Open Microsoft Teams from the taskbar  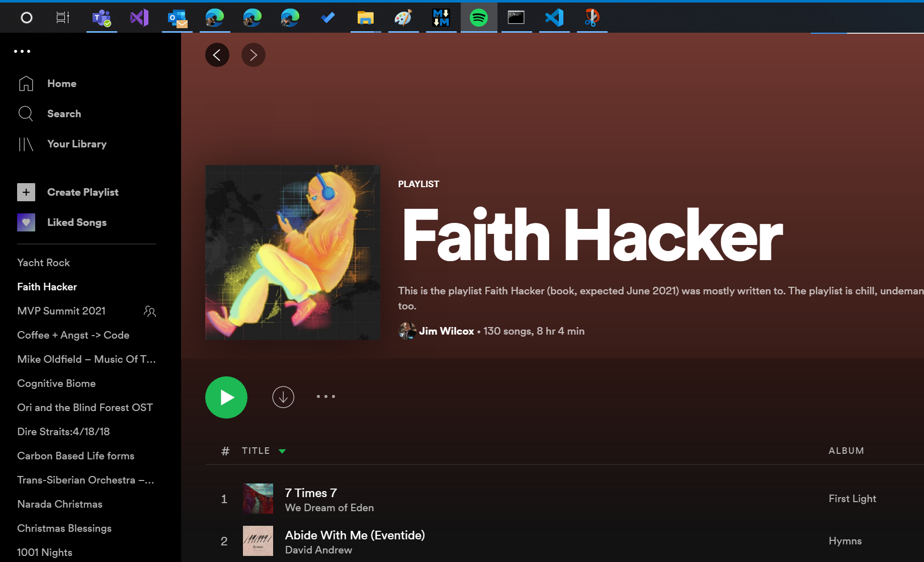102,18
